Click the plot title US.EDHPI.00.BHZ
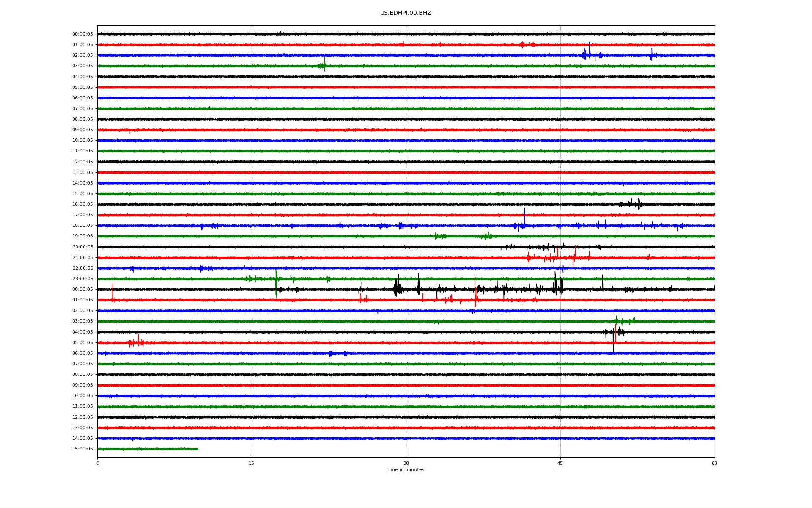The width and height of the screenshot is (812, 508). pyautogui.click(x=405, y=13)
